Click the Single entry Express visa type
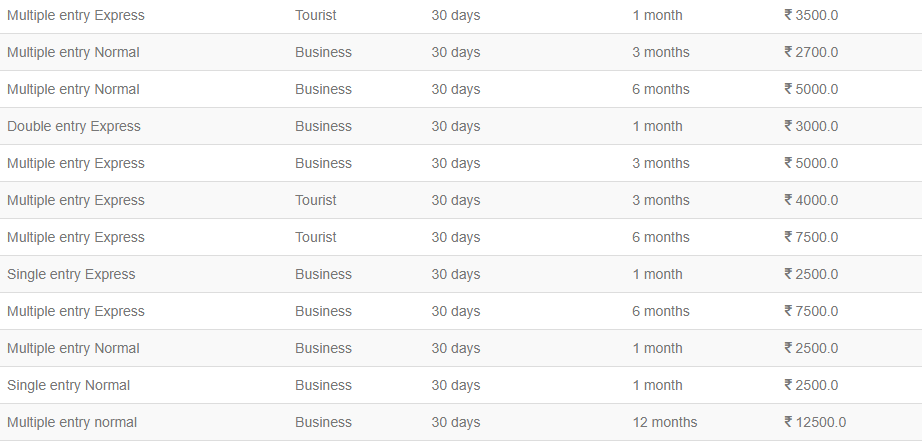Viewport: 923px width, 441px height. [x=71, y=274]
